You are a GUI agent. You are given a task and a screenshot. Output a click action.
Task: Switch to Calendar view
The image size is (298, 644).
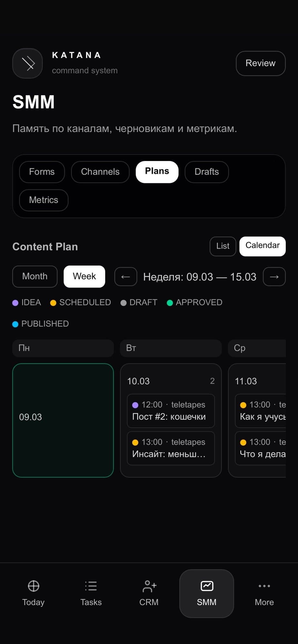pos(263,246)
